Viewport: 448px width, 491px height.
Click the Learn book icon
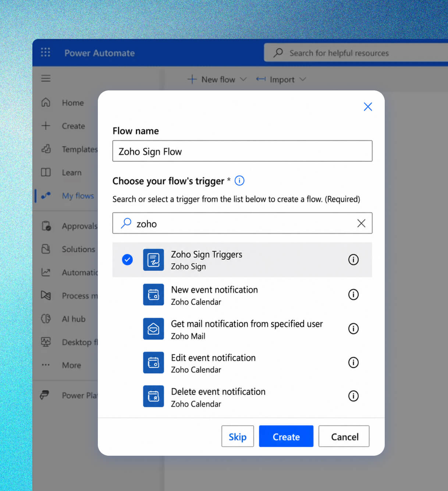(46, 172)
